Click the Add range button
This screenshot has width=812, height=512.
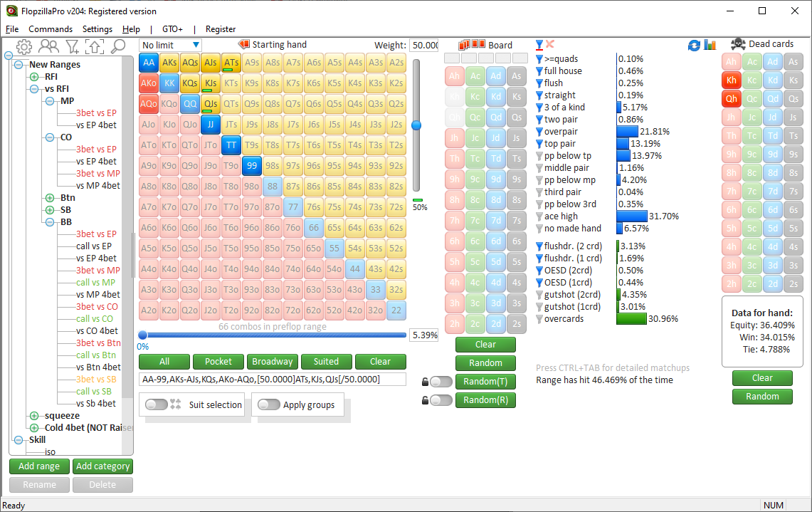39,466
